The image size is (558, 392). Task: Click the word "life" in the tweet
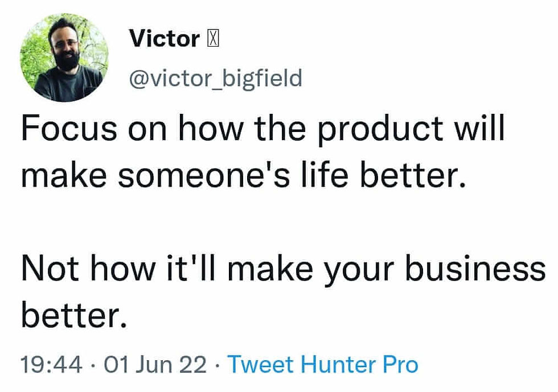pos(325,174)
